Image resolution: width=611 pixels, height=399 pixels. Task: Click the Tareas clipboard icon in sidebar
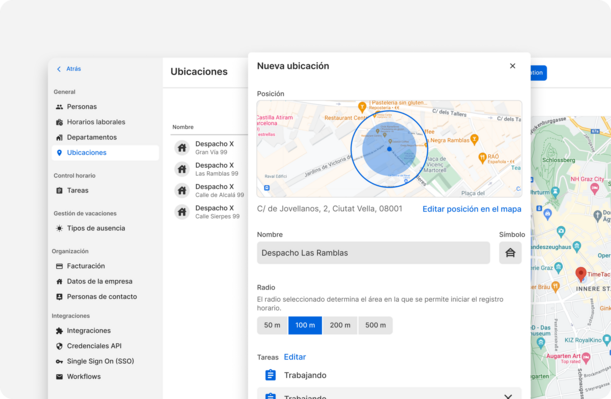[x=59, y=191]
